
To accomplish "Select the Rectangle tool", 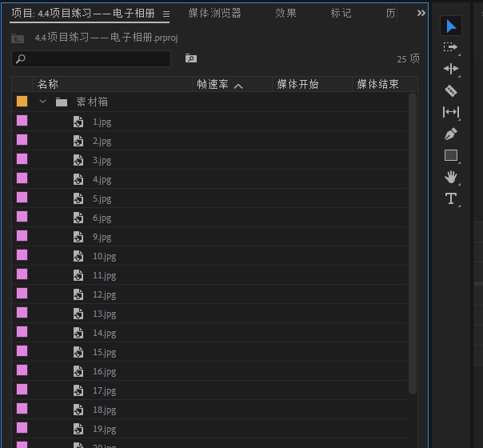I will 451,155.
